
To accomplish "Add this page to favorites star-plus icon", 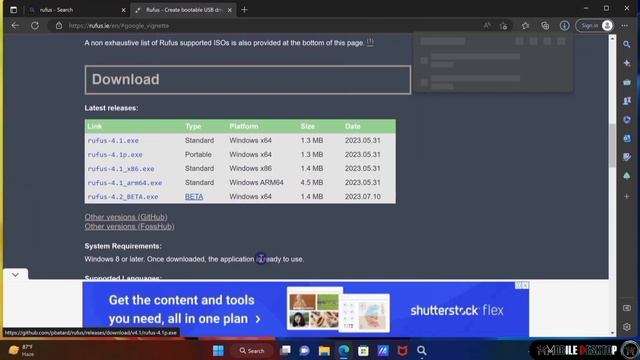I will (503, 26).
